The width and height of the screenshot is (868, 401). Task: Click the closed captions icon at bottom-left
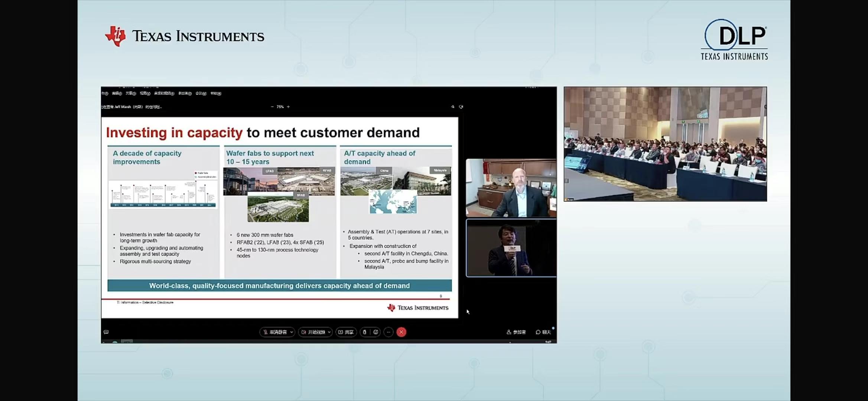tap(106, 332)
